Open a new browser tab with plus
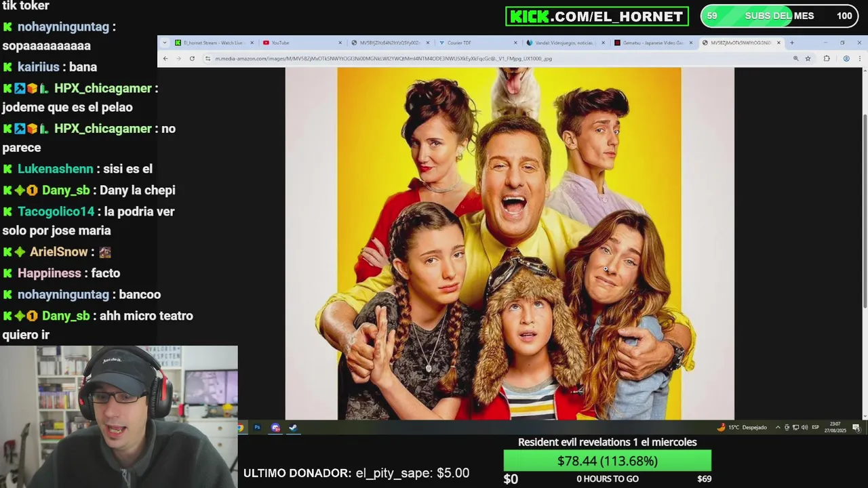Viewport: 868px width, 488px height. coord(792,43)
